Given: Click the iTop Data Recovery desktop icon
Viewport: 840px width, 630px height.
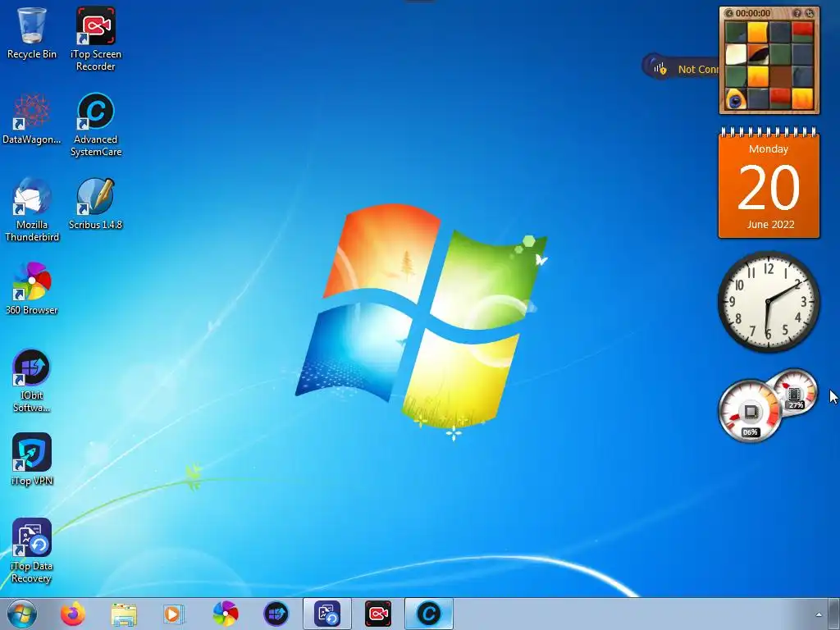Looking at the screenshot, I should click(32, 550).
